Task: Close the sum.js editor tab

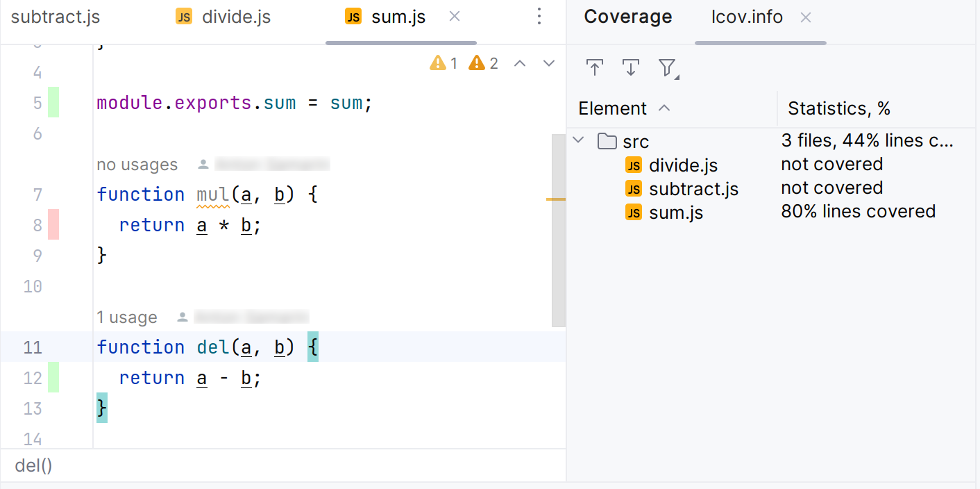Action: (454, 16)
